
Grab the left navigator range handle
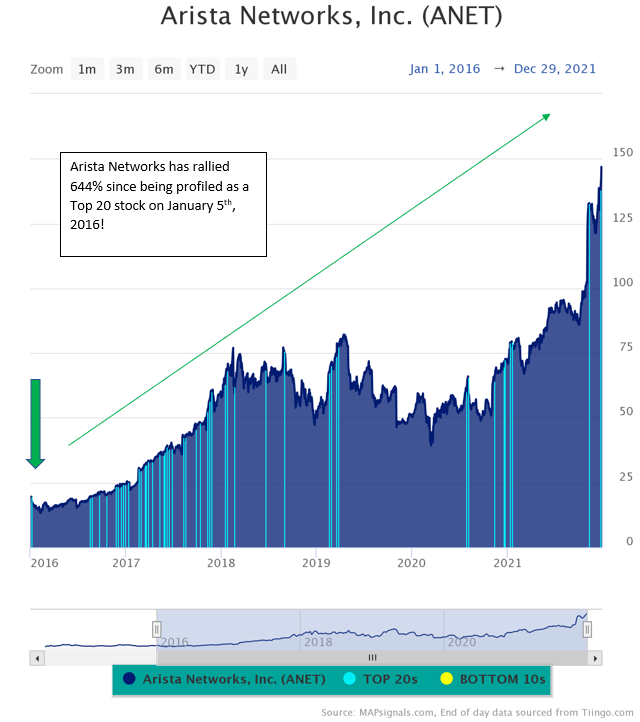click(157, 629)
